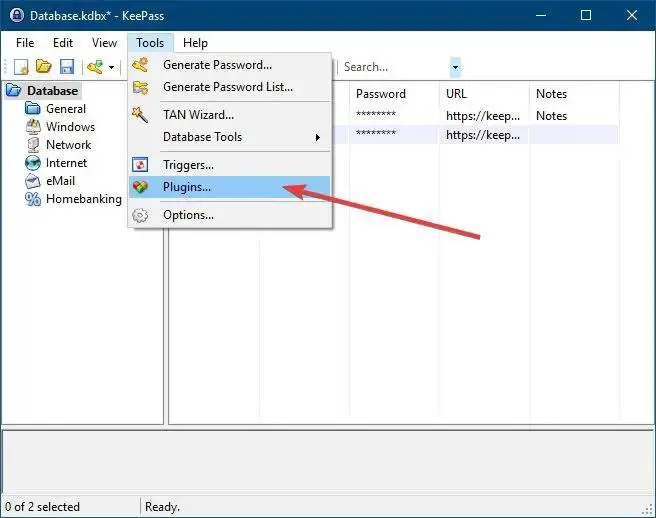Click the first entry's URL cell
656x518 pixels.
[x=483, y=116]
